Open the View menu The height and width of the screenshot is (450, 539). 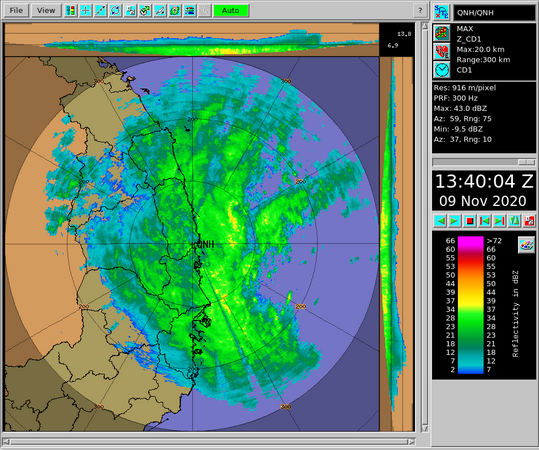46,11
